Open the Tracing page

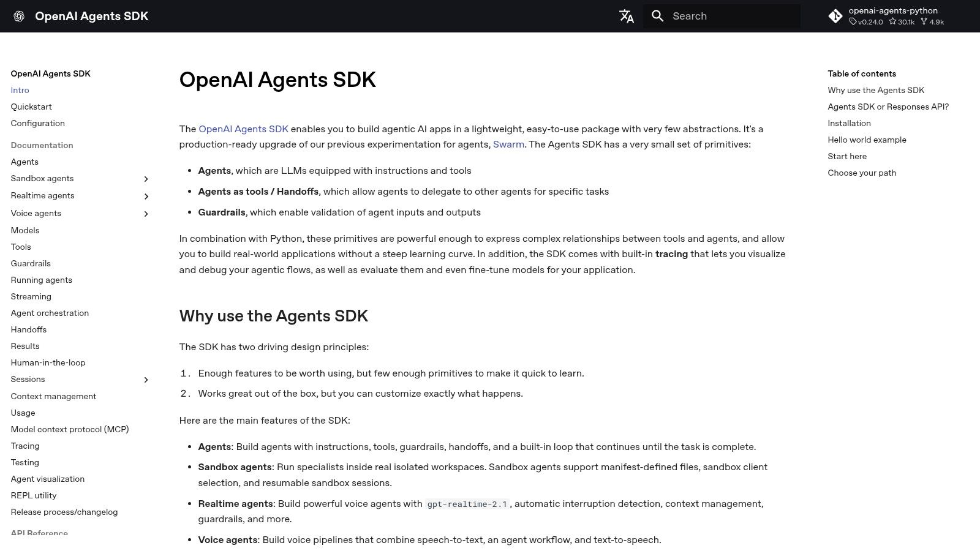click(25, 446)
